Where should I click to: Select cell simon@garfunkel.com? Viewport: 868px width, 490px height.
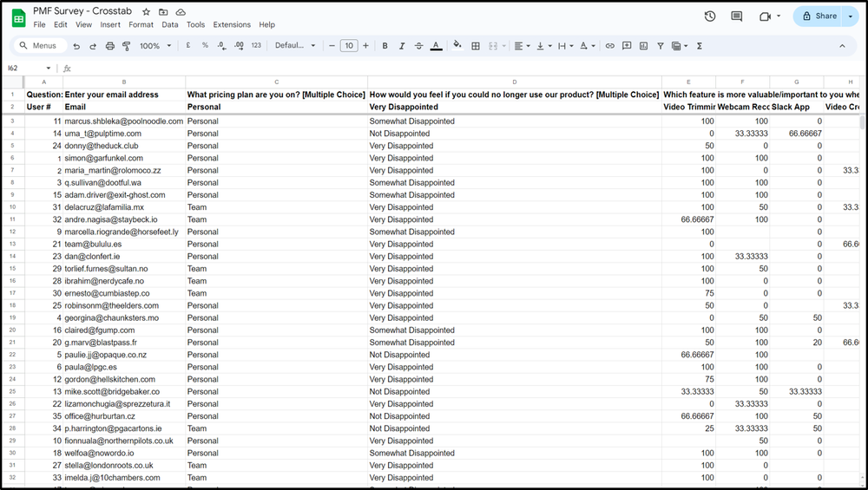click(124, 158)
